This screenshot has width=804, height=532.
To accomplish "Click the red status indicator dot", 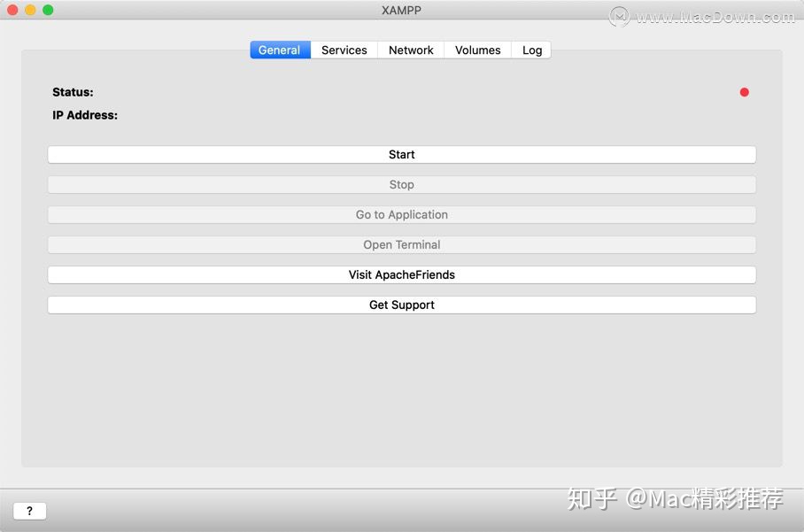I will tap(745, 92).
